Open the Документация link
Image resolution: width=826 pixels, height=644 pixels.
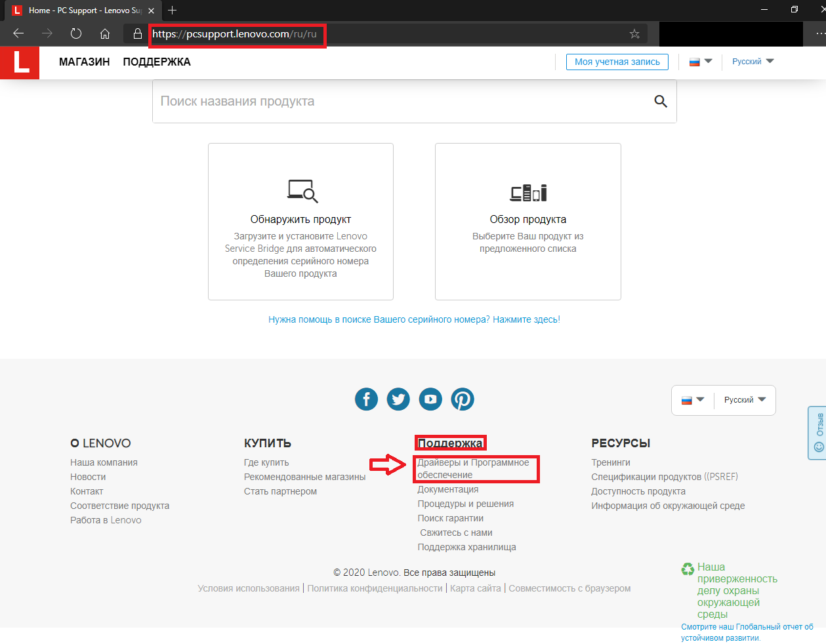pyautogui.click(x=448, y=489)
